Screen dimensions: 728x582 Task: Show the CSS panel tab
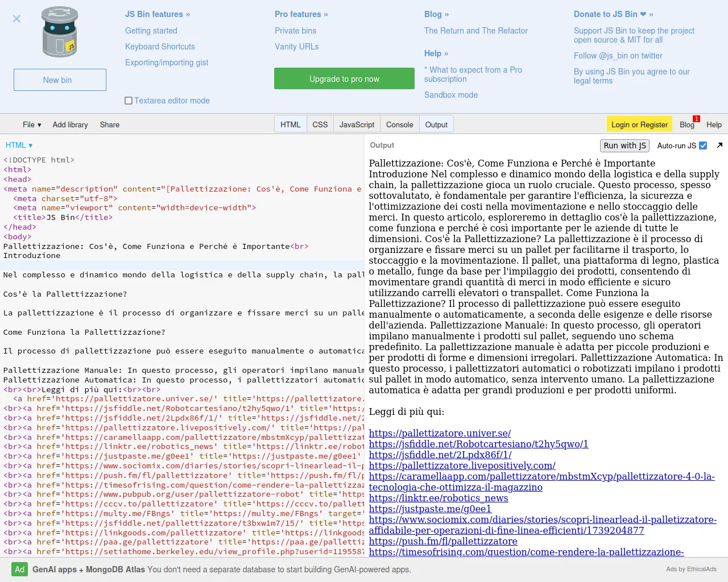click(x=320, y=124)
